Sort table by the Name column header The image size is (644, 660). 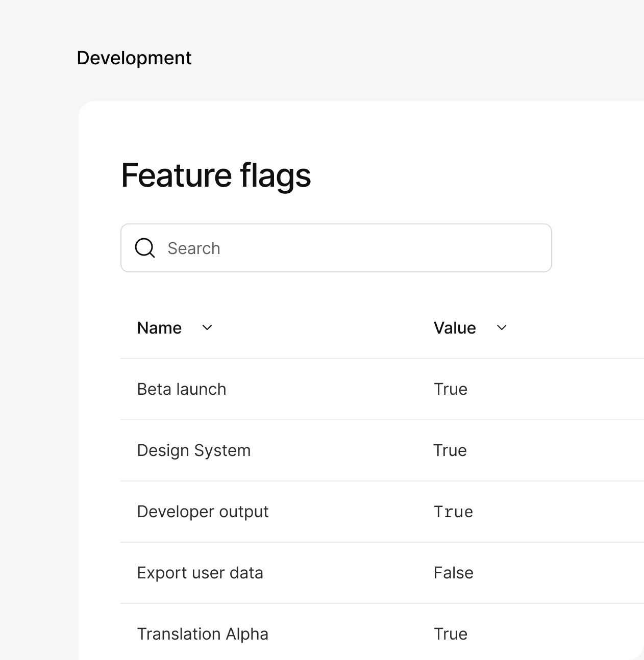(x=159, y=328)
